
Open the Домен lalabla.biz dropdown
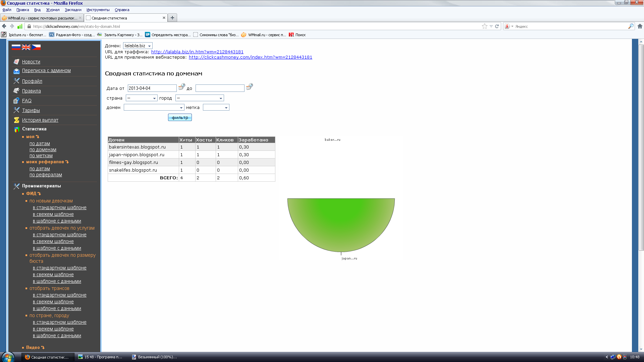[138, 46]
